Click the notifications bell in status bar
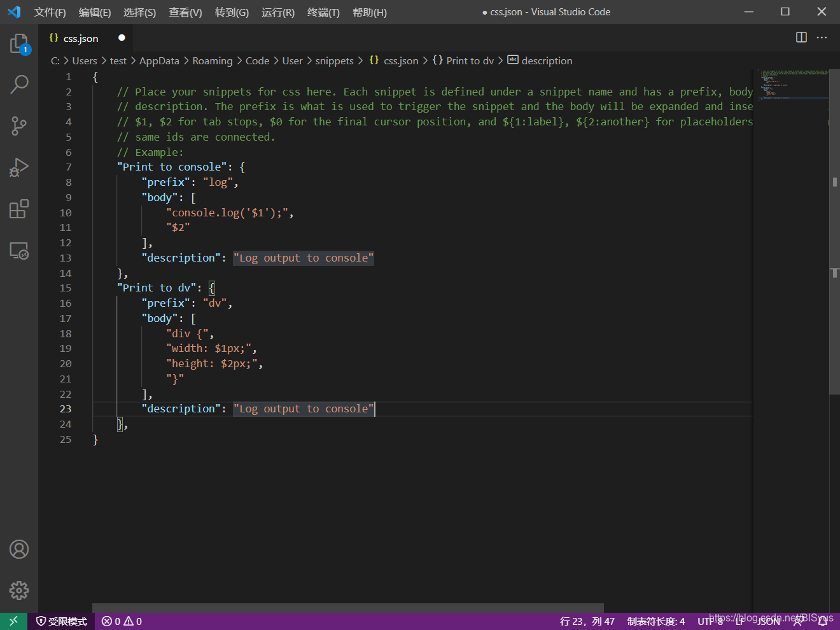Screen dimensions: 840x630 [x=823, y=622]
